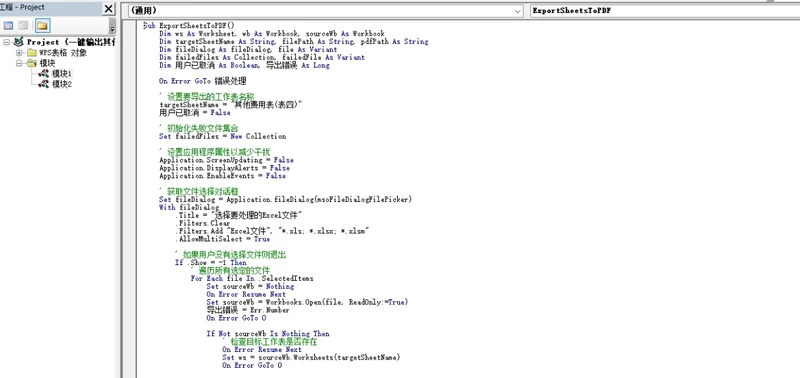The image size is (800, 378).
Task: Click the 用户已取消 = False line
Action: click(194, 112)
